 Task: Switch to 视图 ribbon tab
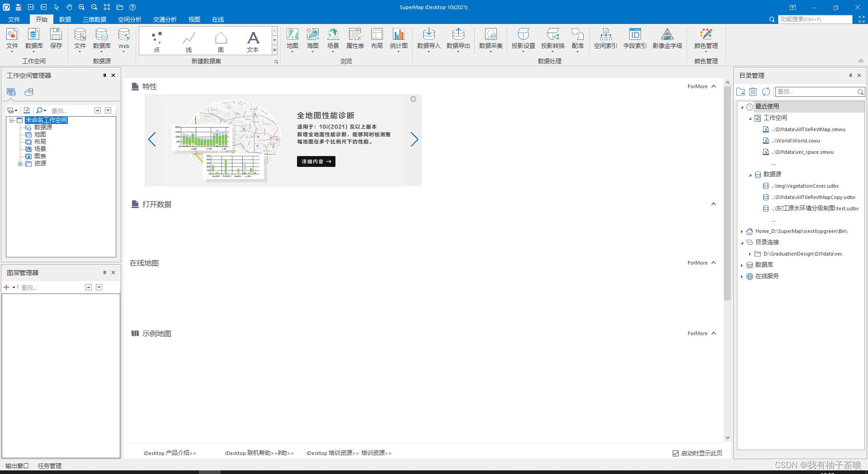pyautogui.click(x=194, y=19)
